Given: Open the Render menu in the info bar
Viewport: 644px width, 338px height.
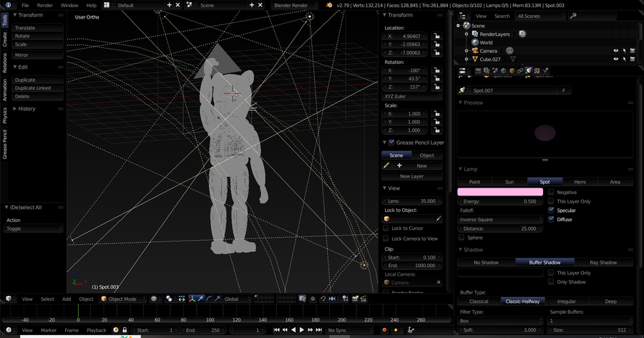Looking at the screenshot, I should point(45,5).
